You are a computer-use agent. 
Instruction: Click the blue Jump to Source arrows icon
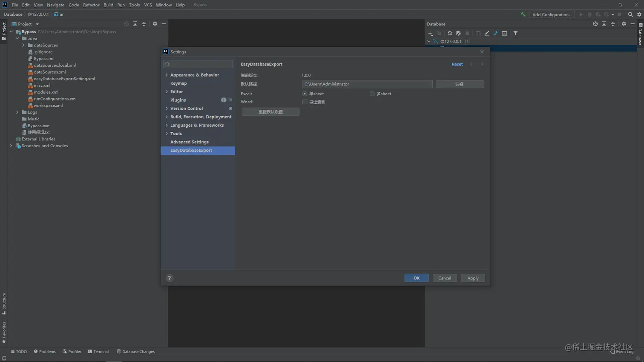pyautogui.click(x=495, y=33)
